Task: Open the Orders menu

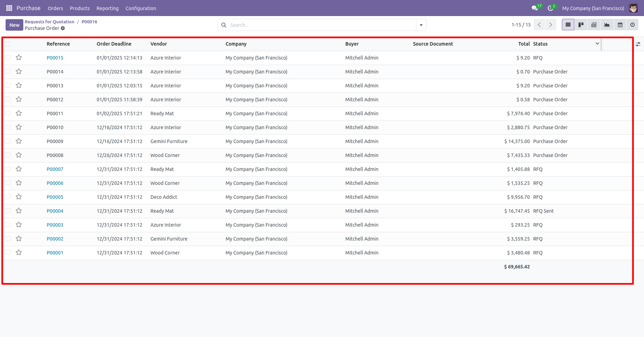Action: coord(55,8)
